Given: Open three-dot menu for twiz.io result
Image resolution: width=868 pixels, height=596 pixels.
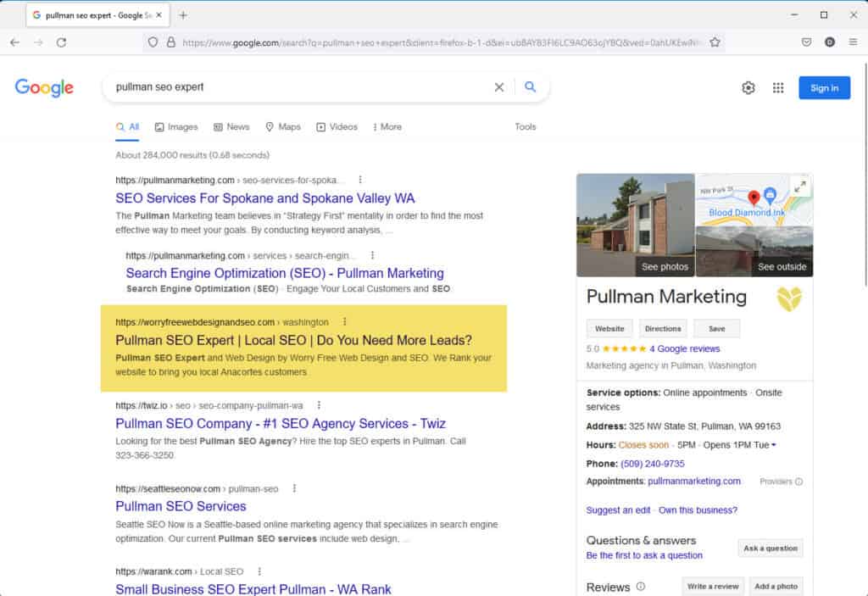Looking at the screenshot, I should click(319, 405).
